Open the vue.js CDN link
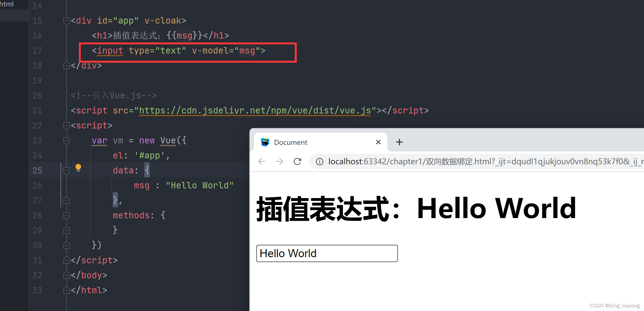The image size is (644, 311). (x=255, y=111)
